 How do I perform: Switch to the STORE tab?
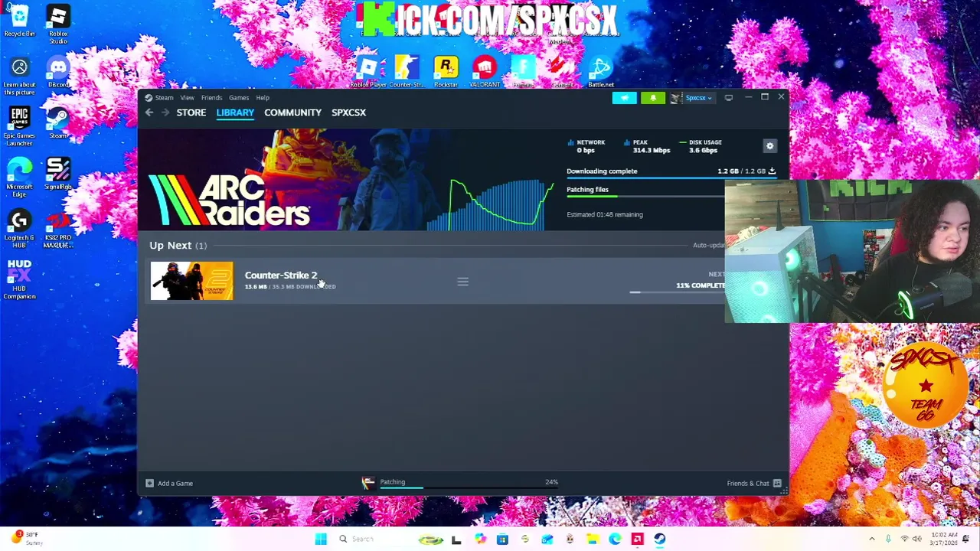point(191,112)
